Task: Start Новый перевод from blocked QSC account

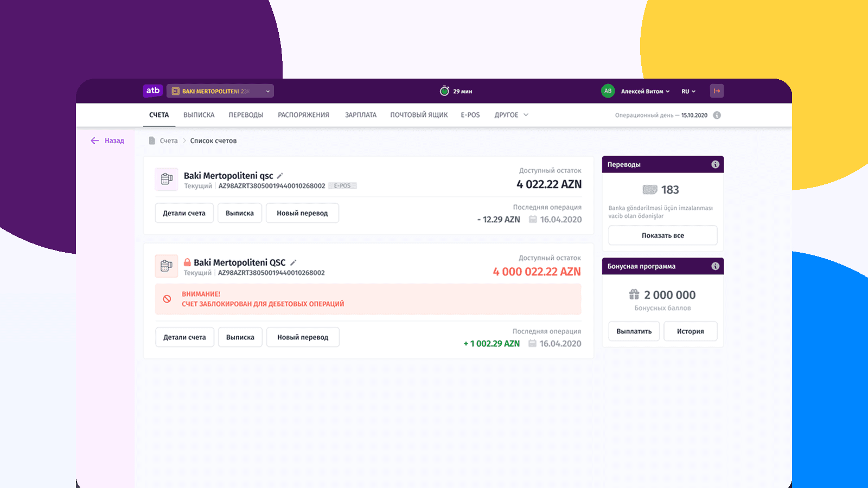Action: point(303,337)
